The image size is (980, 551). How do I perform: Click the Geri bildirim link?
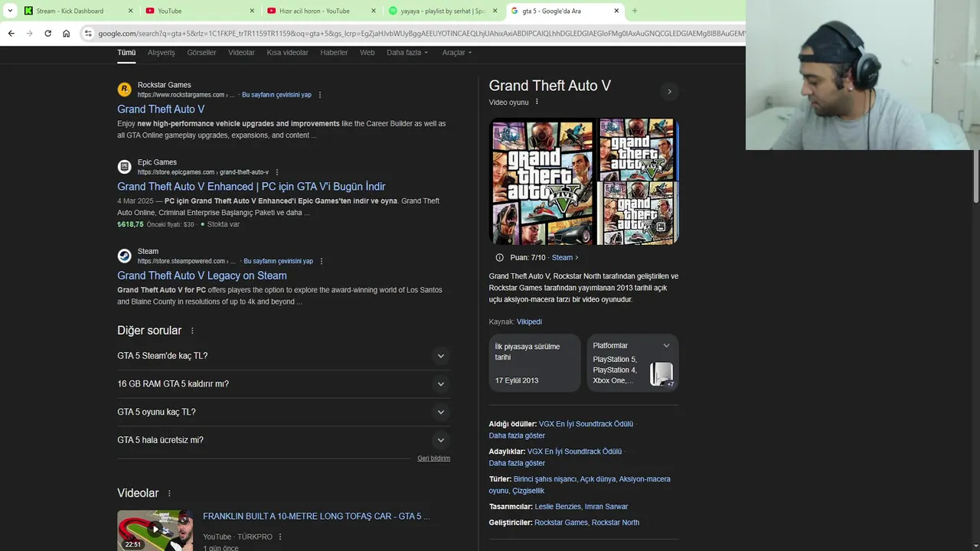coord(433,458)
